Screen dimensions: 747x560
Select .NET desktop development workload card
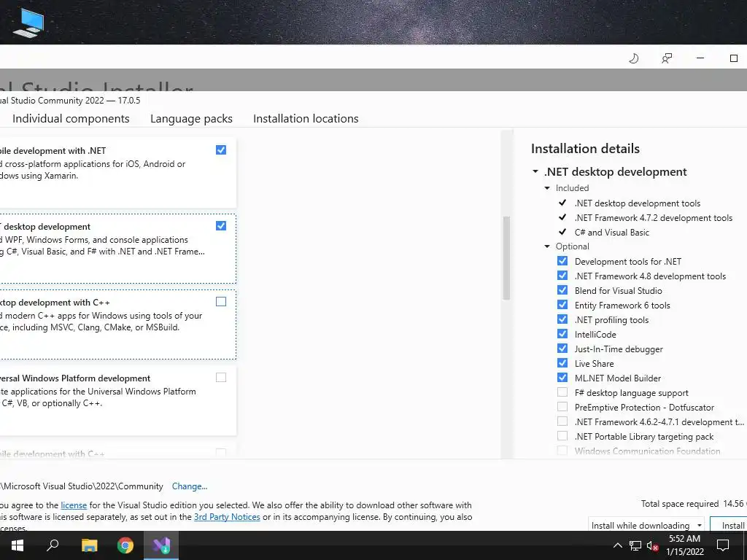coord(117,249)
